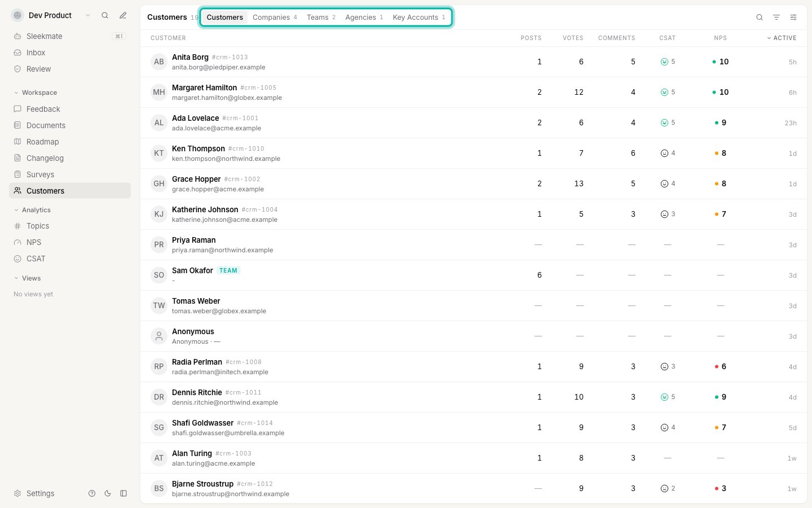Click Margaret Hamilton's NPS score 10
The height and width of the screenshot is (508, 812).
point(721,93)
